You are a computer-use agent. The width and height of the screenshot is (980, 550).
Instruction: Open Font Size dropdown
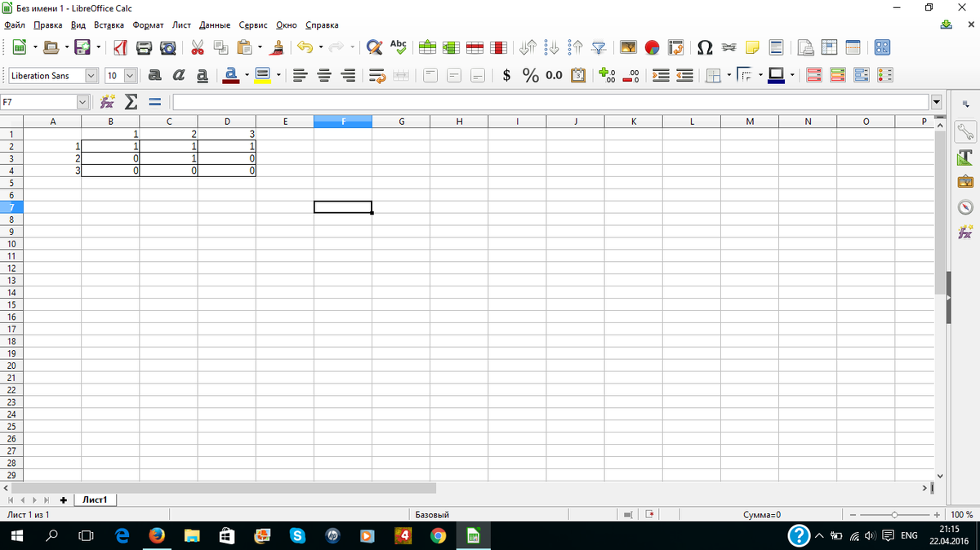(129, 76)
